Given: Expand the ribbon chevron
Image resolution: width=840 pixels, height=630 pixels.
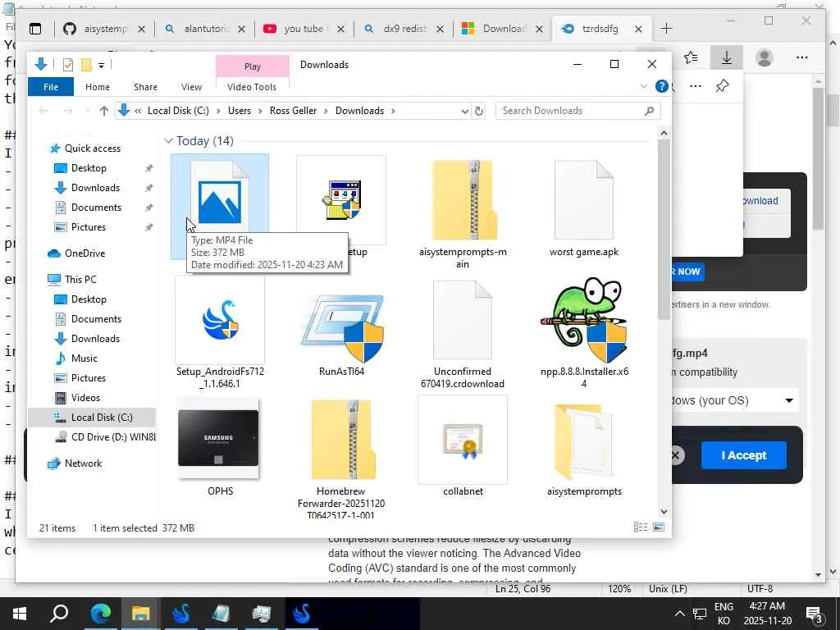Looking at the screenshot, I should click(644, 86).
